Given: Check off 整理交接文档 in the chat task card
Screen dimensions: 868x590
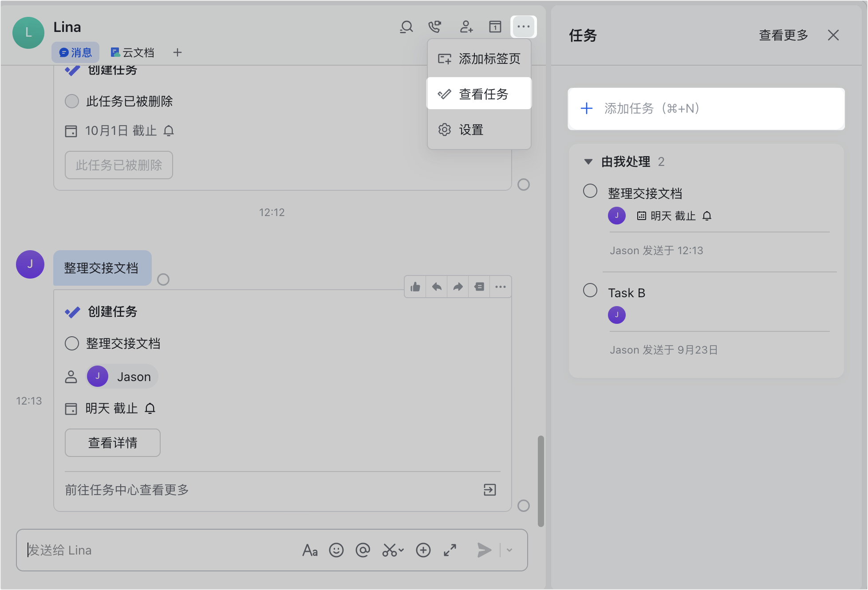Looking at the screenshot, I should [x=72, y=343].
